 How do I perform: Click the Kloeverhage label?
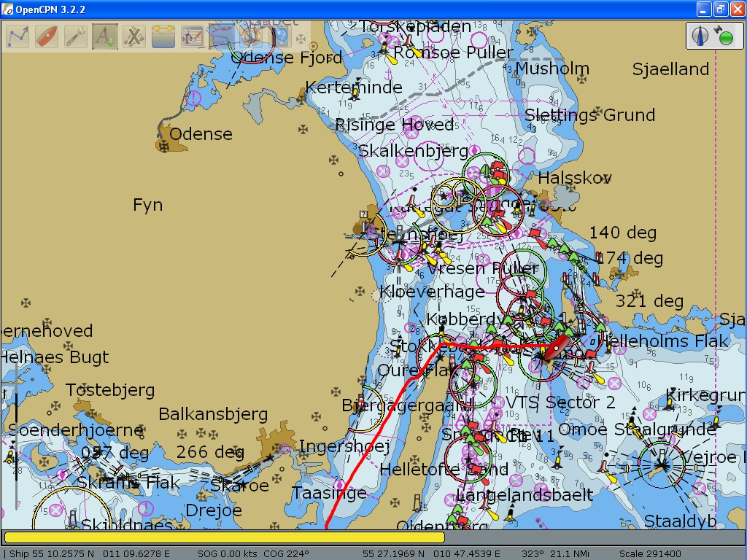432,292
